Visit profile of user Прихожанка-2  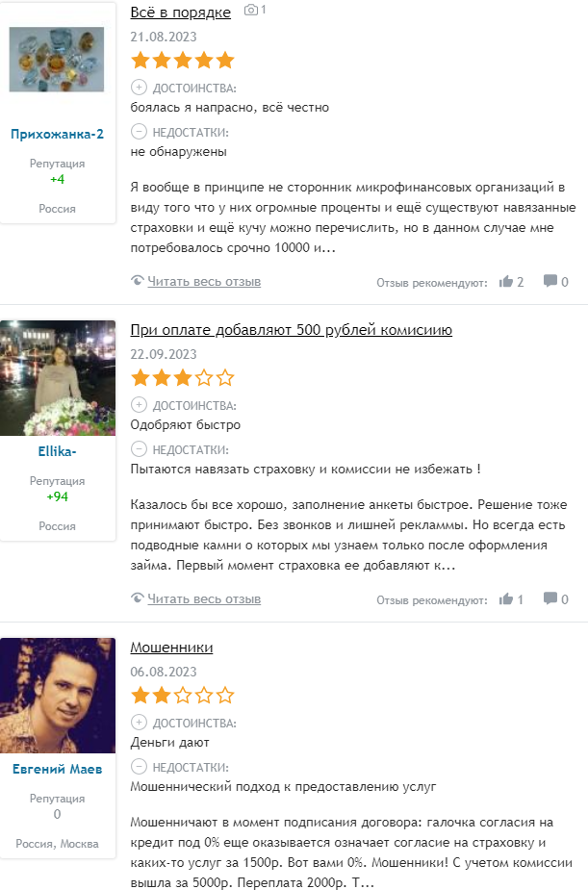click(x=58, y=134)
